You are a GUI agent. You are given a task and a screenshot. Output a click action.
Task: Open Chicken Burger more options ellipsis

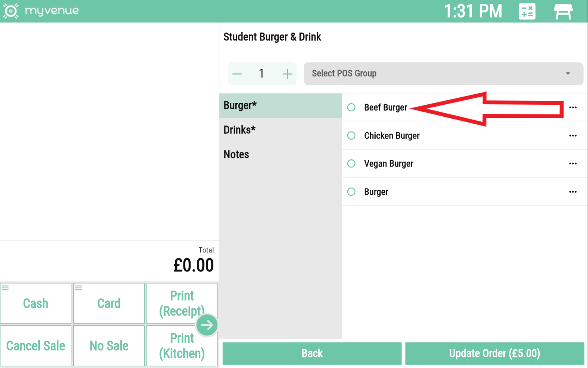point(573,136)
